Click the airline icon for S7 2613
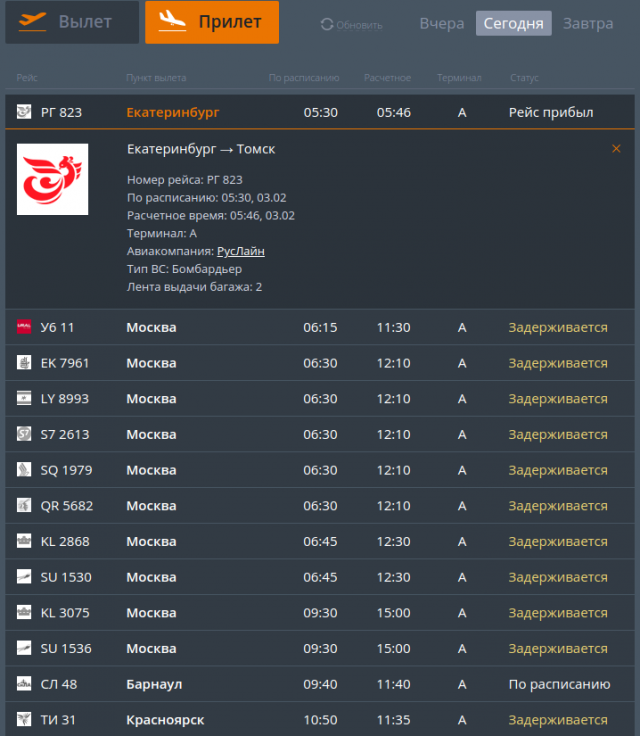The height and width of the screenshot is (736, 640). (x=24, y=434)
